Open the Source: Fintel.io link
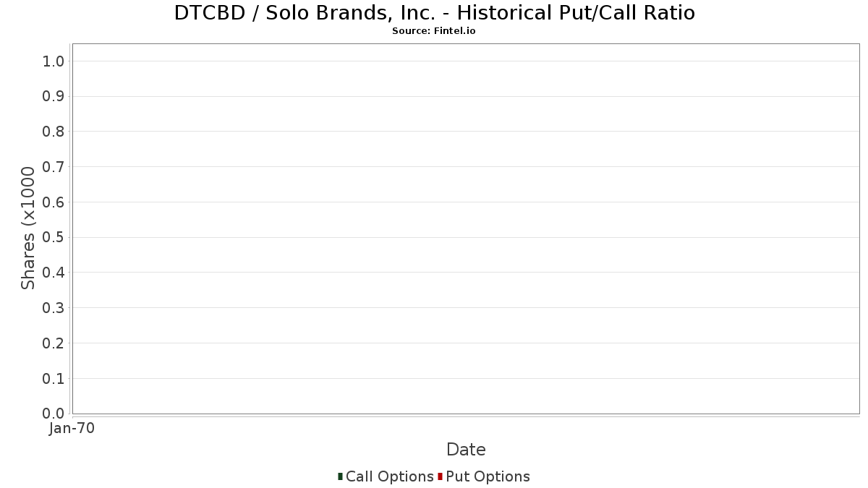The height and width of the screenshot is (488, 868). click(x=434, y=31)
